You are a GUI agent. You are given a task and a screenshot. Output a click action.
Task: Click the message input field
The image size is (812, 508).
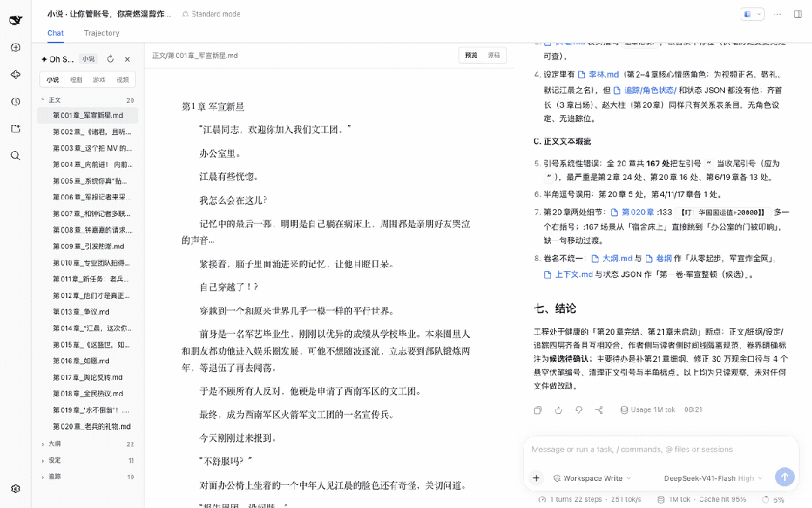coord(661,449)
